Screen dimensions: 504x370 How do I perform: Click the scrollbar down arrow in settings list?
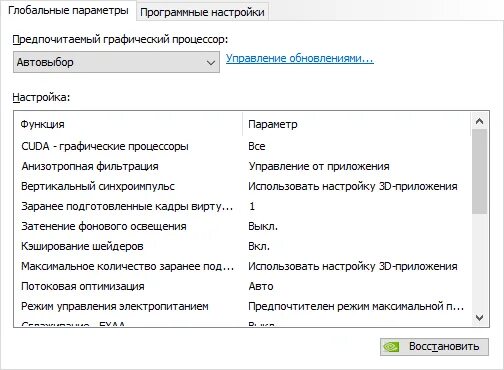(x=479, y=317)
